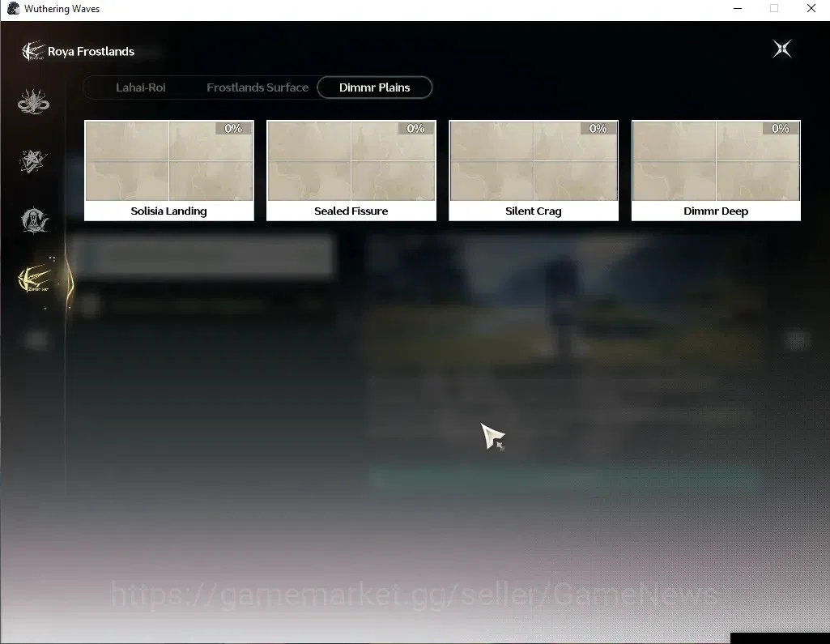Image resolution: width=830 pixels, height=644 pixels.
Task: Minimize the Wuthering Waves window
Action: (738, 8)
